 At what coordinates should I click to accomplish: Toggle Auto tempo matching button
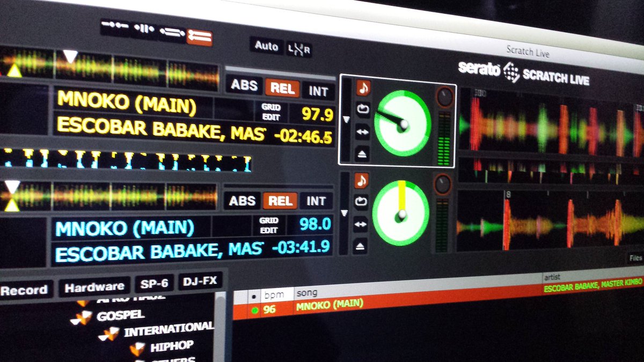[x=266, y=46]
